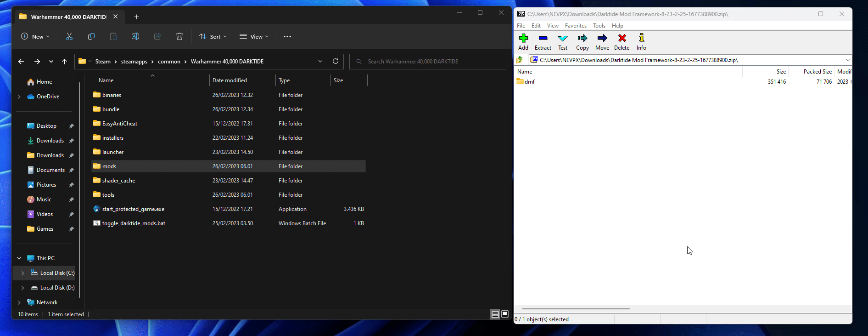Image resolution: width=868 pixels, height=336 pixels.
Task: Click the Explorer trash delete icon
Action: pos(179,37)
